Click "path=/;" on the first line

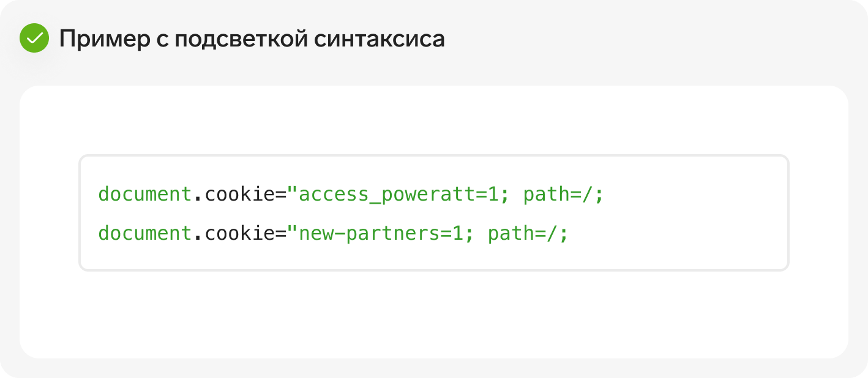564,196
